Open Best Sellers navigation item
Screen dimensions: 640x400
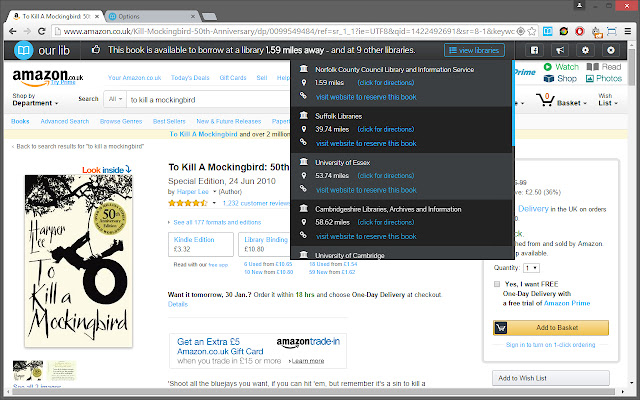pyautogui.click(x=169, y=121)
